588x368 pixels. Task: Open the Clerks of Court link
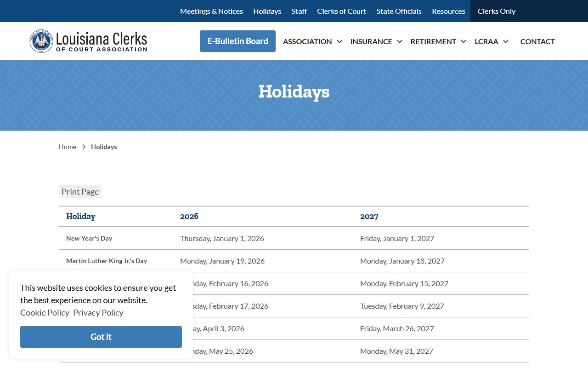tap(342, 11)
